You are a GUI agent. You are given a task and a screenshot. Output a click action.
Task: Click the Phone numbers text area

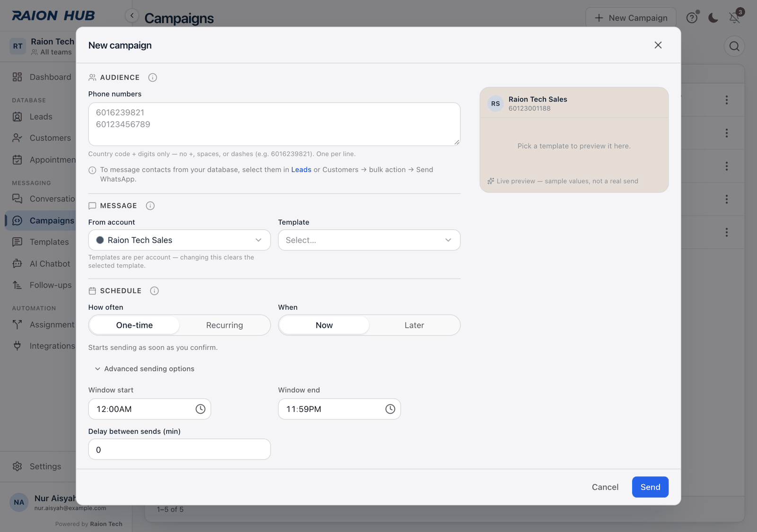pyautogui.click(x=274, y=124)
